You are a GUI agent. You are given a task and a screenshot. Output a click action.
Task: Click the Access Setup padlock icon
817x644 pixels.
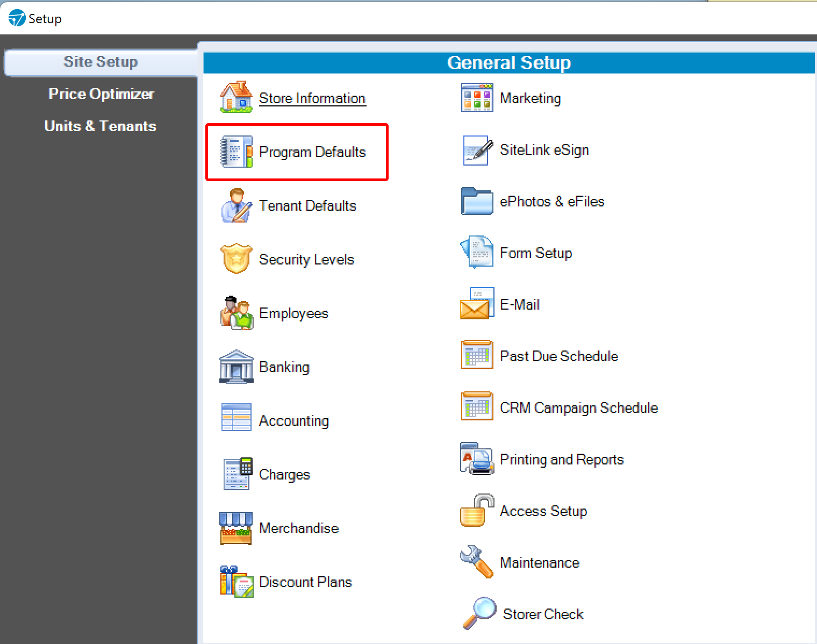tap(475, 511)
